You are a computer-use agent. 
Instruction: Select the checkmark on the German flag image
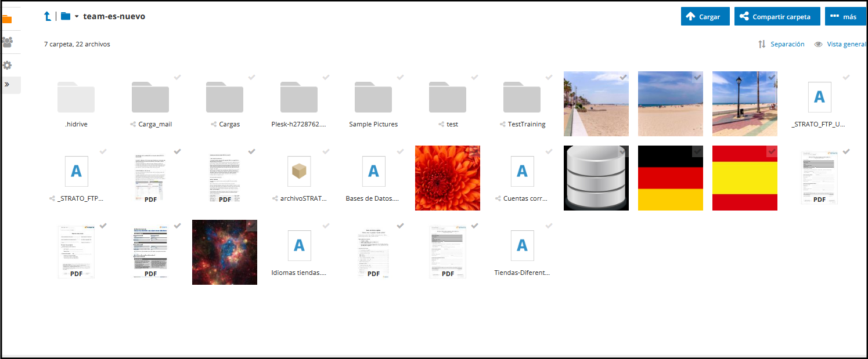point(696,151)
